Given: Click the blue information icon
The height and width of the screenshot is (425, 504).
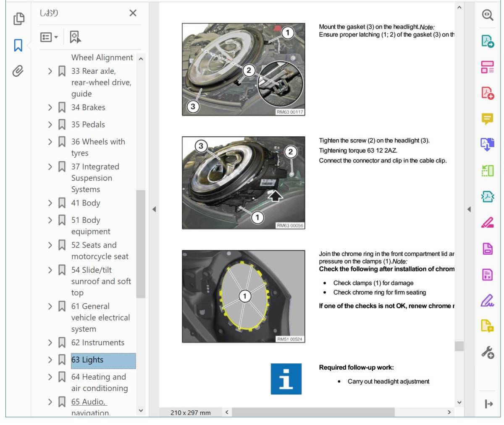Looking at the screenshot, I should pyautogui.click(x=286, y=378).
